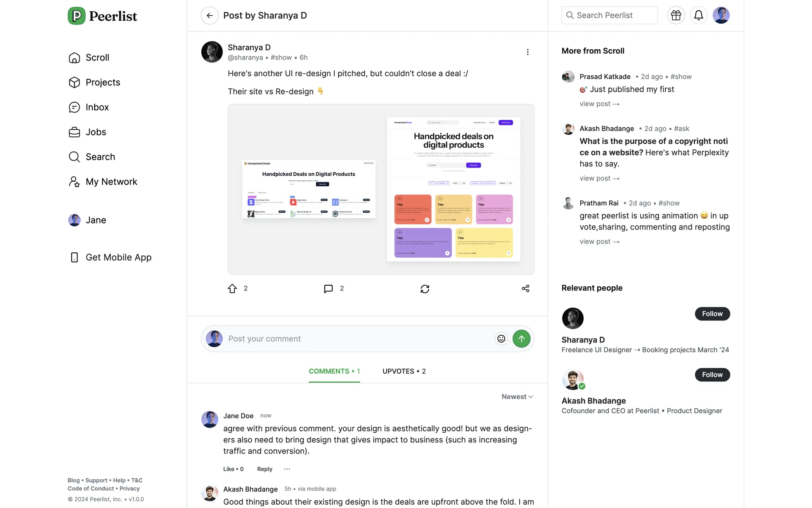
Task: Switch to the Upvotes tab
Action: click(404, 371)
